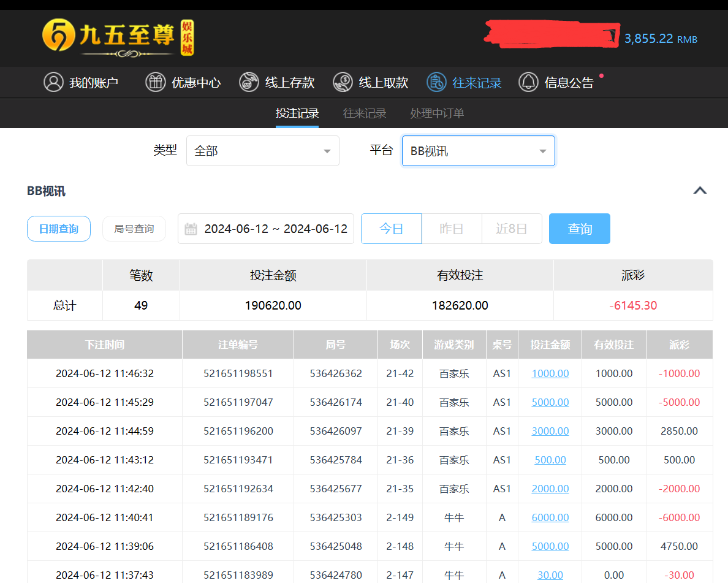The width and height of the screenshot is (728, 583).
Task: Click the 我的账户 person icon
Action: [54, 82]
